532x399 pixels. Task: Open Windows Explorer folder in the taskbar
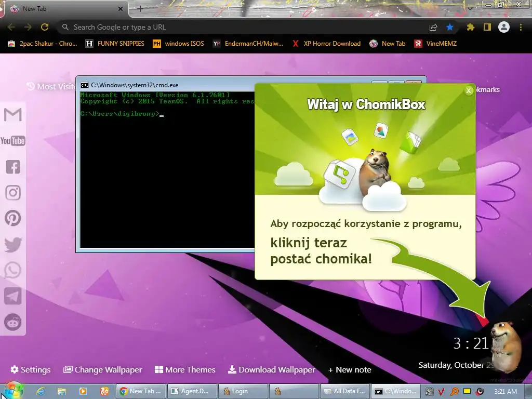(x=62, y=391)
